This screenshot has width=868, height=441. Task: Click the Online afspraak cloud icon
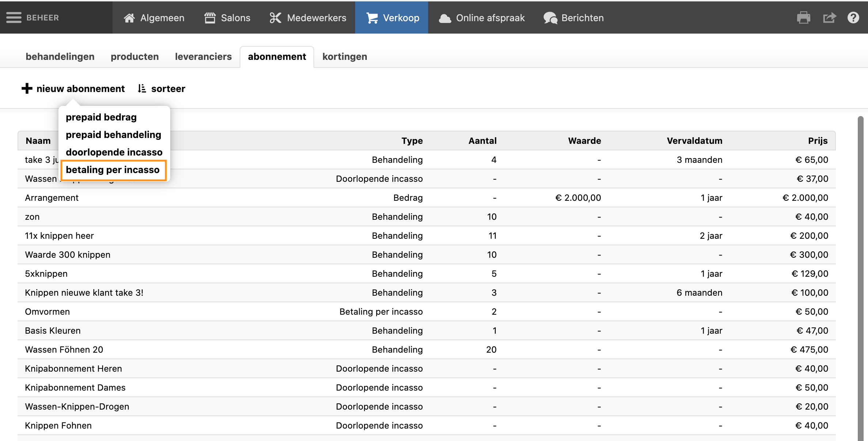click(445, 18)
